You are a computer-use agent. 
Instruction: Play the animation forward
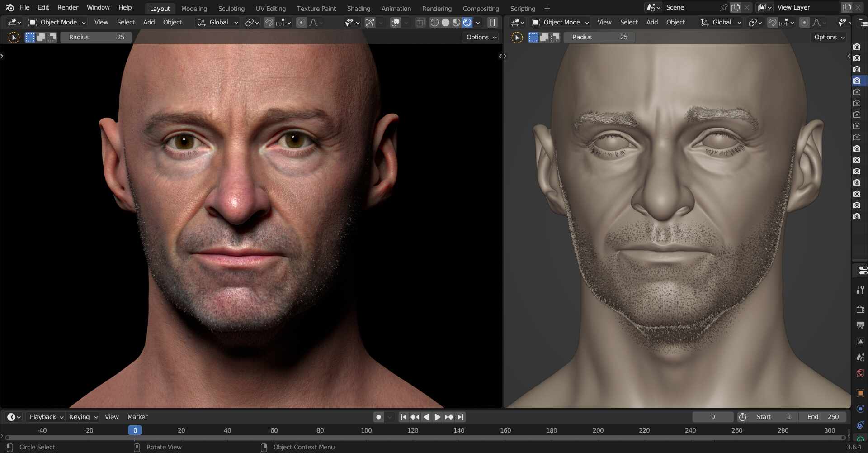(x=437, y=417)
